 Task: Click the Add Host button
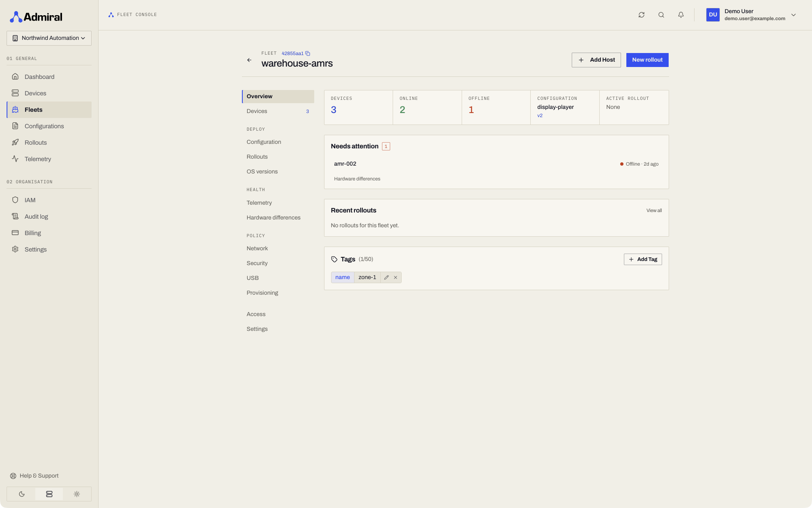pyautogui.click(x=596, y=60)
